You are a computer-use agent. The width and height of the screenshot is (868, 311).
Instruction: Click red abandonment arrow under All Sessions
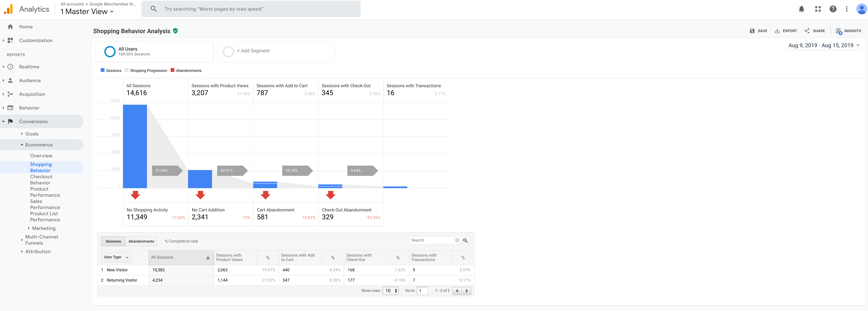click(135, 195)
